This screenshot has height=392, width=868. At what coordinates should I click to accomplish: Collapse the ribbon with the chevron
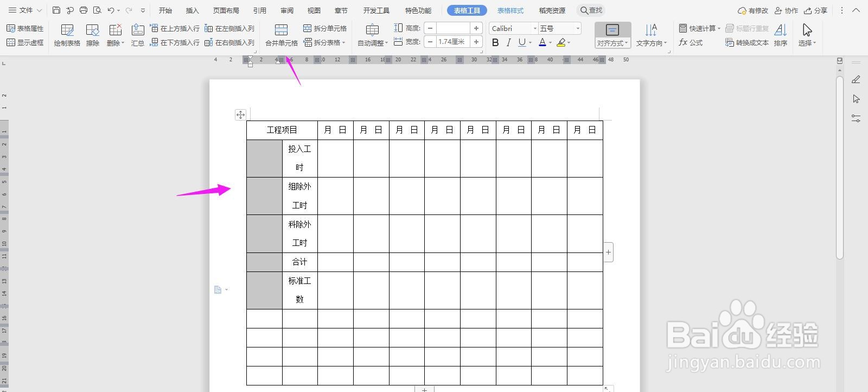pos(857,10)
